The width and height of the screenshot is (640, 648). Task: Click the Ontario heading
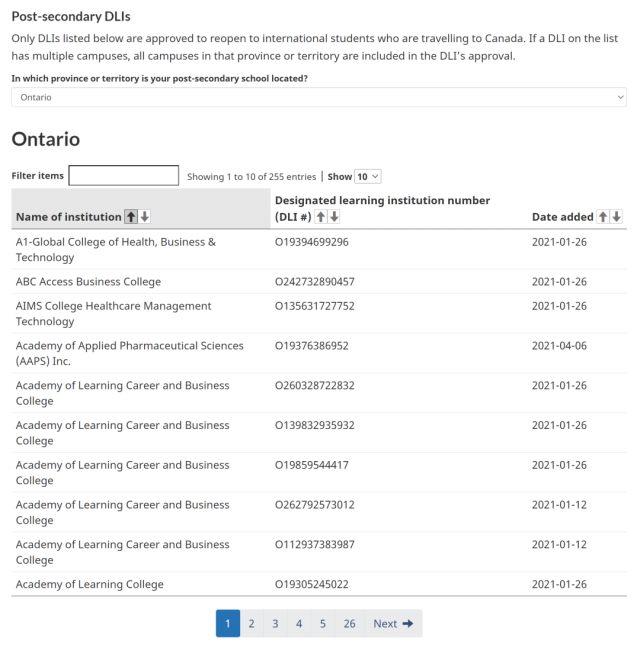(46, 139)
